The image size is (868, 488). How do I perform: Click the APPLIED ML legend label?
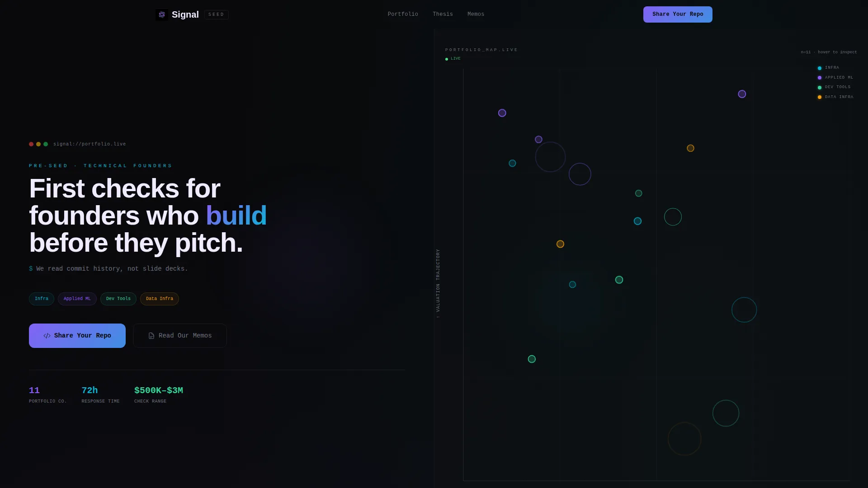tap(839, 78)
